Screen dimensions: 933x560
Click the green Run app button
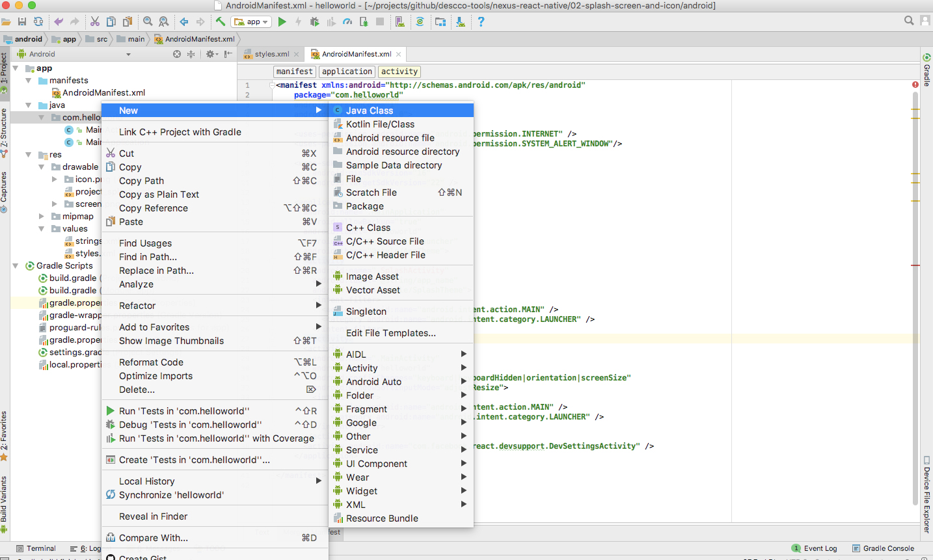282,21
